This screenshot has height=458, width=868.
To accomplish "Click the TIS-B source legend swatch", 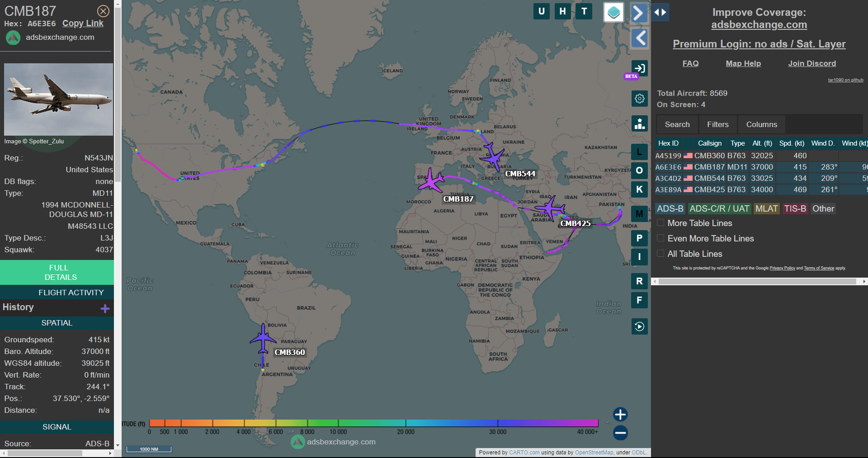I will (795, 208).
